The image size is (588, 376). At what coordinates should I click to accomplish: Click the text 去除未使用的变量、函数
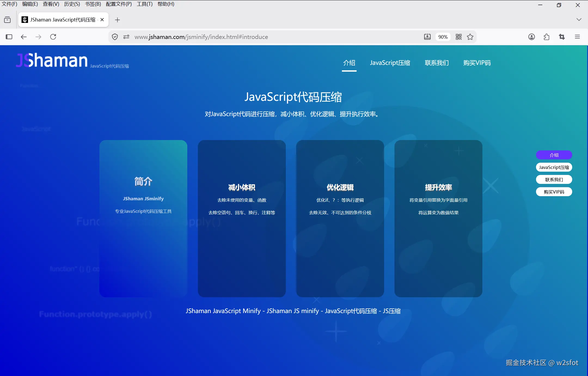tap(242, 200)
